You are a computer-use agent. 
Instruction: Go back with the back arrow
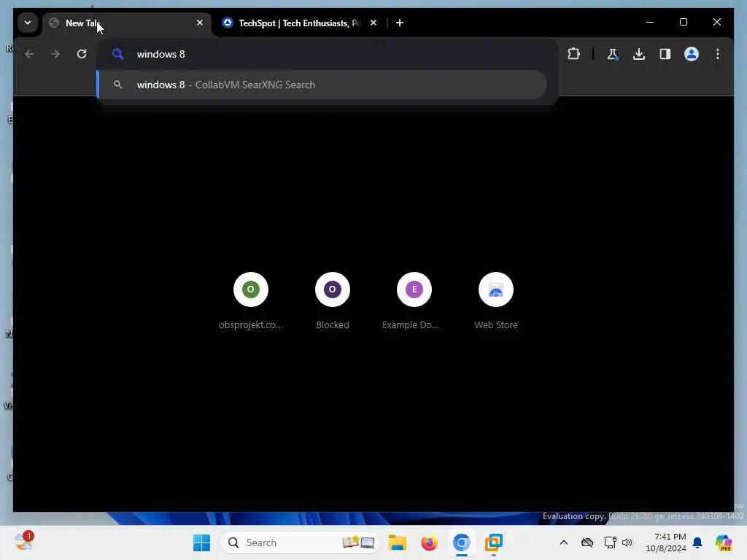click(29, 54)
